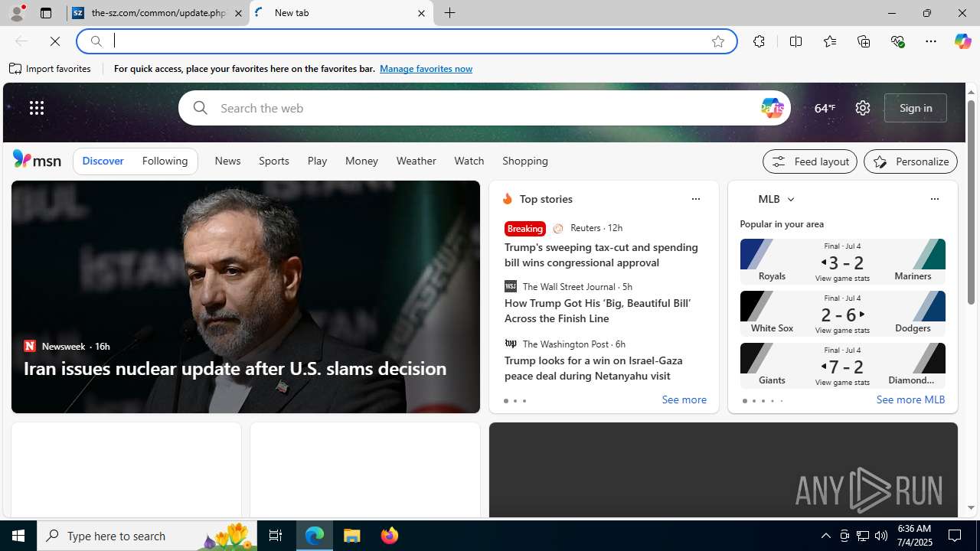Open split screen view
The image size is (980, 551).
(795, 41)
